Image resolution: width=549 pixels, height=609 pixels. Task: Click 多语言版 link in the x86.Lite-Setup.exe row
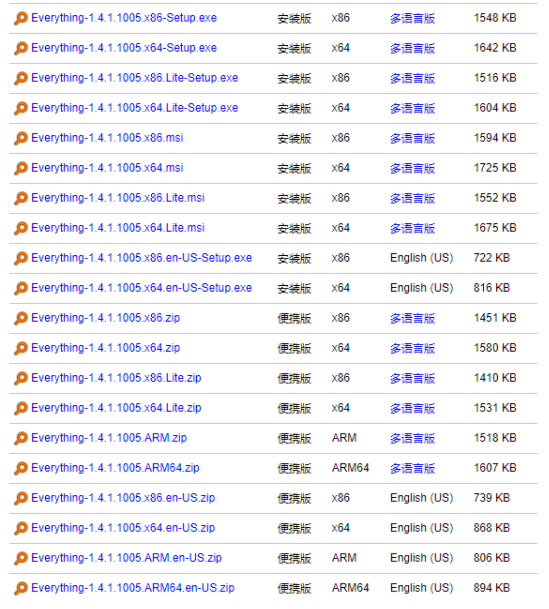coord(412,78)
